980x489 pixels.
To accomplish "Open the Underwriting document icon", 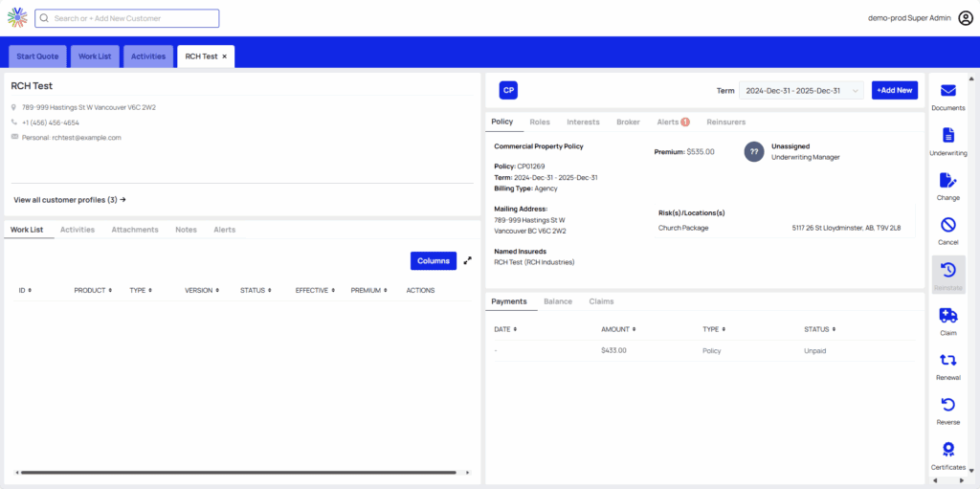I will (948, 135).
